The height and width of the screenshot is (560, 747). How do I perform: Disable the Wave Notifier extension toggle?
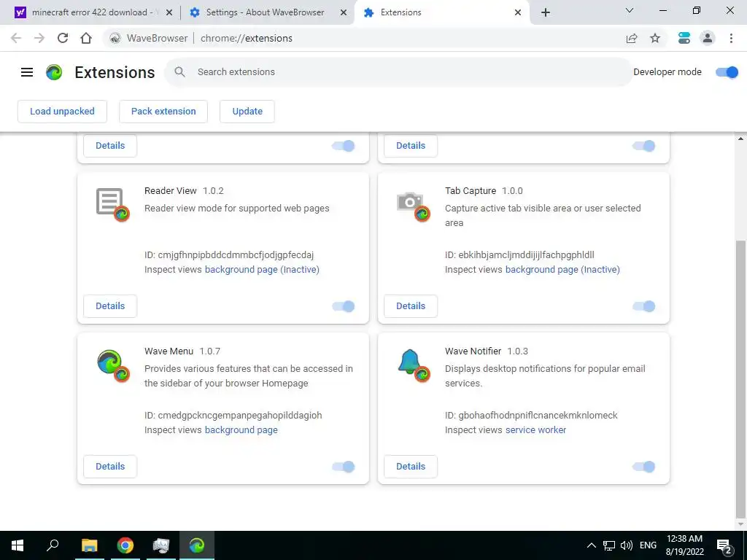tap(643, 467)
